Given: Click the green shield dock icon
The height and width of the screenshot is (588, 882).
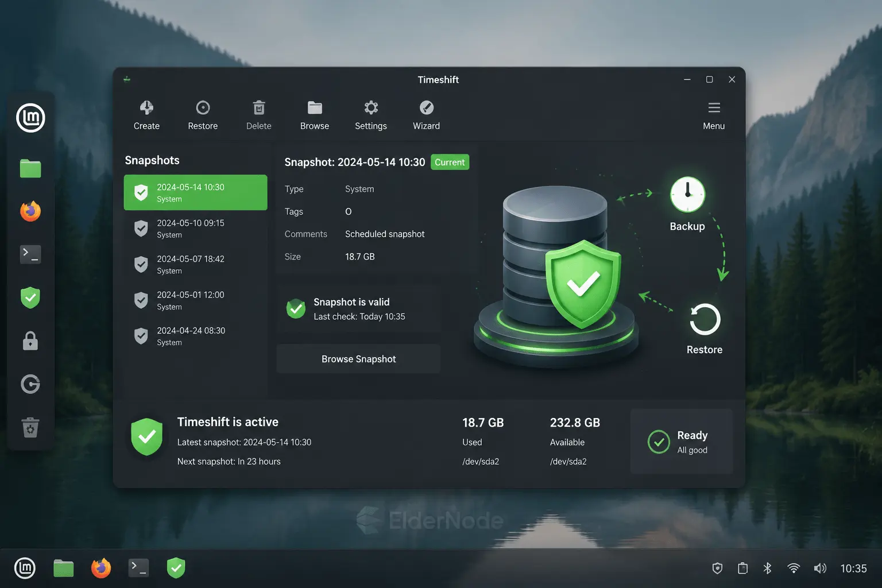Looking at the screenshot, I should pos(30,297).
